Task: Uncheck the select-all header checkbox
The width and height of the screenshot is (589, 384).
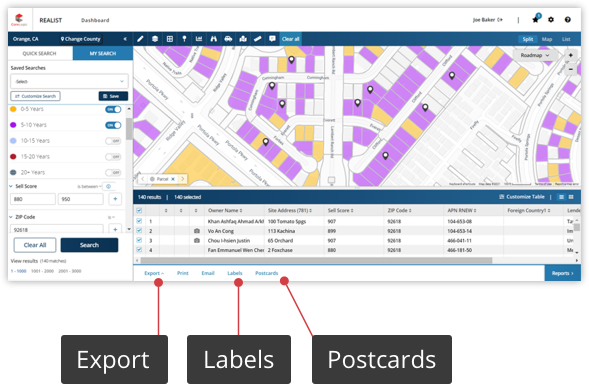Action: [x=139, y=210]
